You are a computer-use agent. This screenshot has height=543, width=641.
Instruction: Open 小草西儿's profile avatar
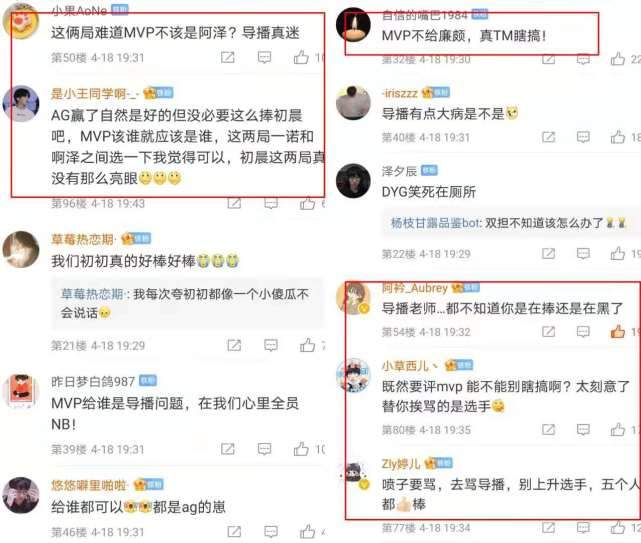coord(353,375)
